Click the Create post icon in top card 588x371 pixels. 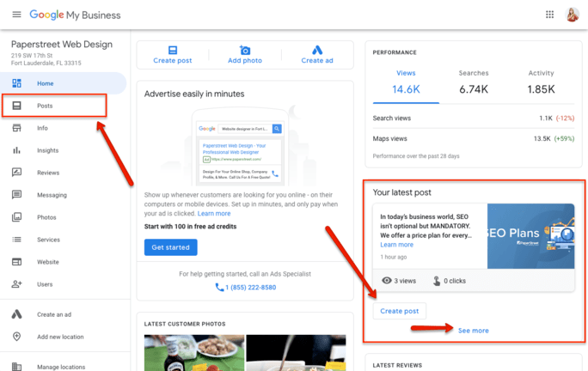(x=173, y=50)
